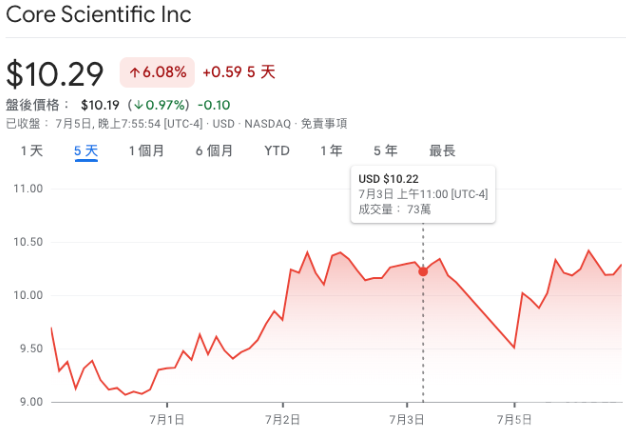Screen dimensions: 626x434
Task: Show the 5年 chart range
Action: (386, 151)
